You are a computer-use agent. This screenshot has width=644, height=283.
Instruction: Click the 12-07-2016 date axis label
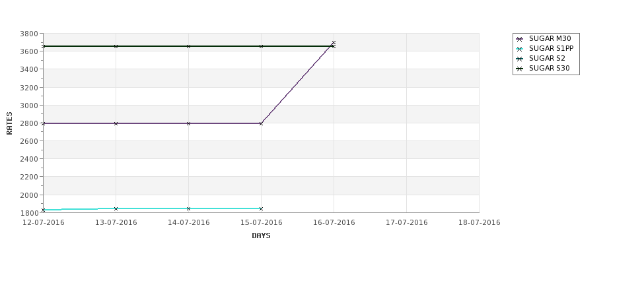(x=44, y=223)
